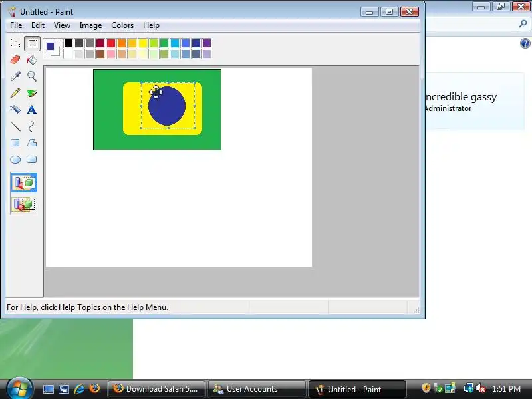Screen dimensions: 532x399
Task: Pick the dark red swatch
Action: coord(100,43)
